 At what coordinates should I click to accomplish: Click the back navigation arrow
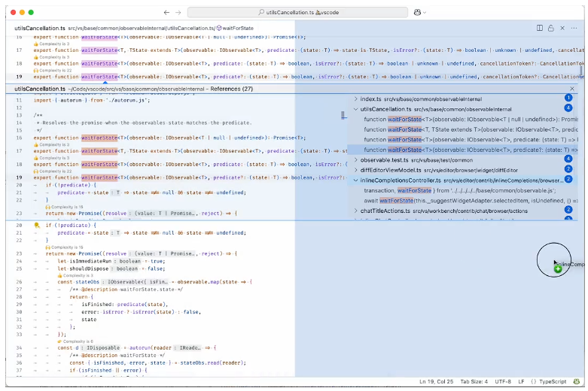click(x=166, y=13)
